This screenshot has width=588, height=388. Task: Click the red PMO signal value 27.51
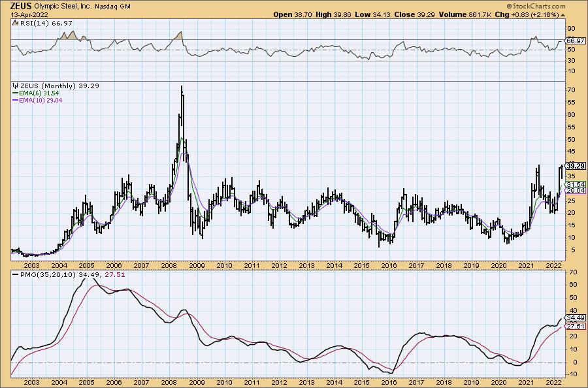coord(115,275)
